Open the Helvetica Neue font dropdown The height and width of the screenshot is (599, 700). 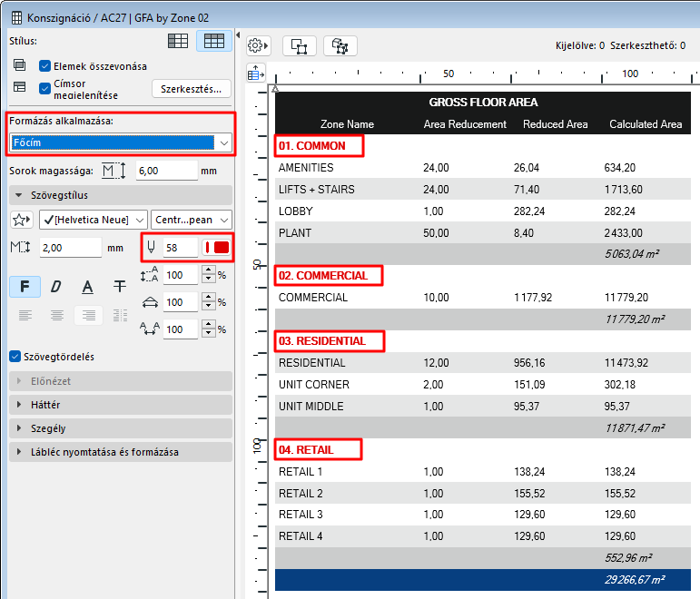pyautogui.click(x=94, y=220)
